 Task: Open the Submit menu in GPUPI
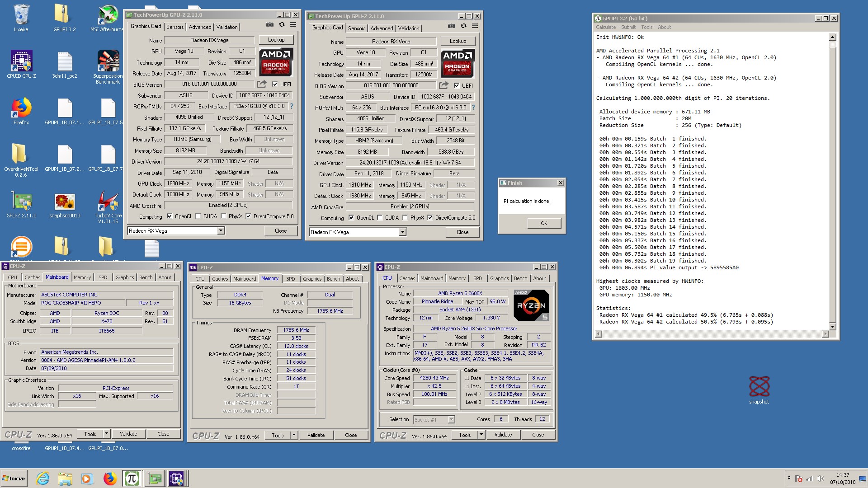628,27
